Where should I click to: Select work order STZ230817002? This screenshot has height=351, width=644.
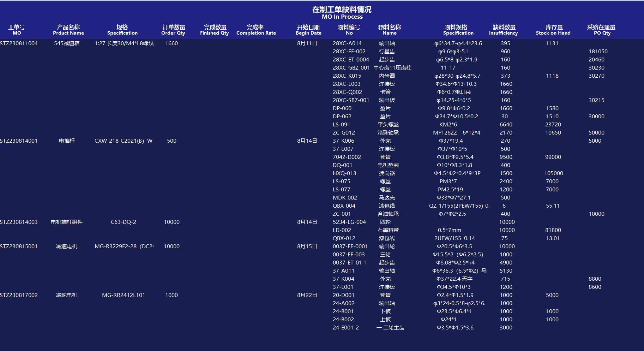tap(19, 295)
